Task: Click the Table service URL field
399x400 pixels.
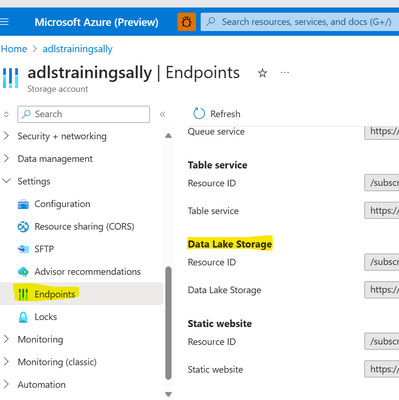Action: (382, 211)
